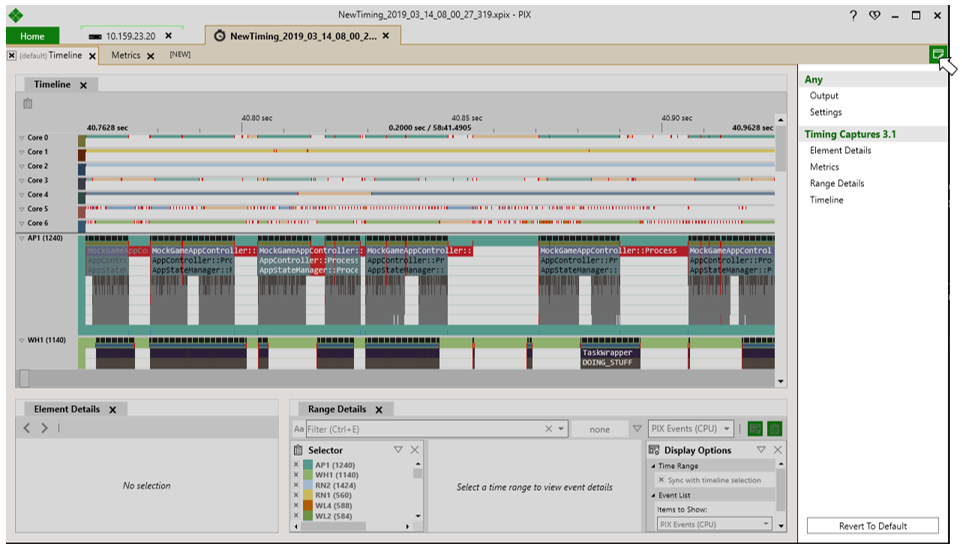
Task: Go back with Element Details left arrow
Action: [x=26, y=428]
